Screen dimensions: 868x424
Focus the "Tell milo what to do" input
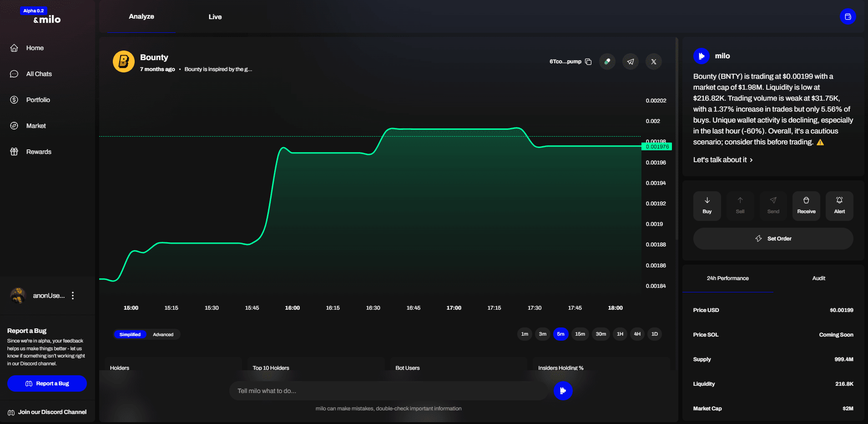(389, 391)
